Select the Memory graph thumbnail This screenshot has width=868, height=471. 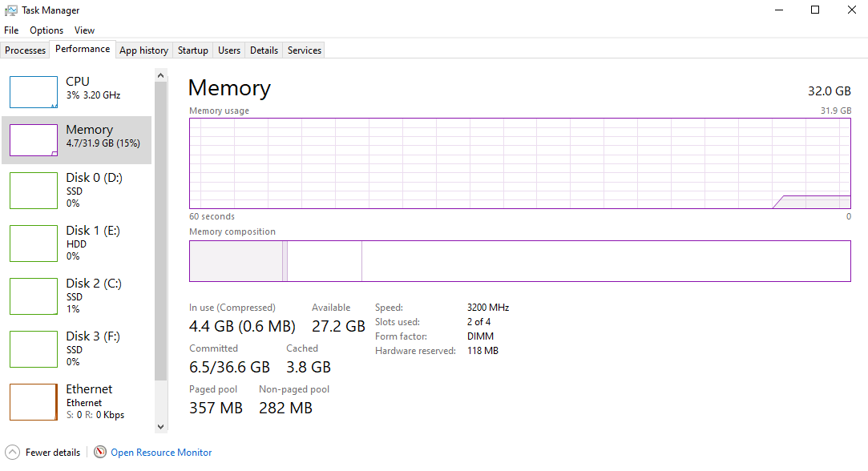click(x=34, y=140)
